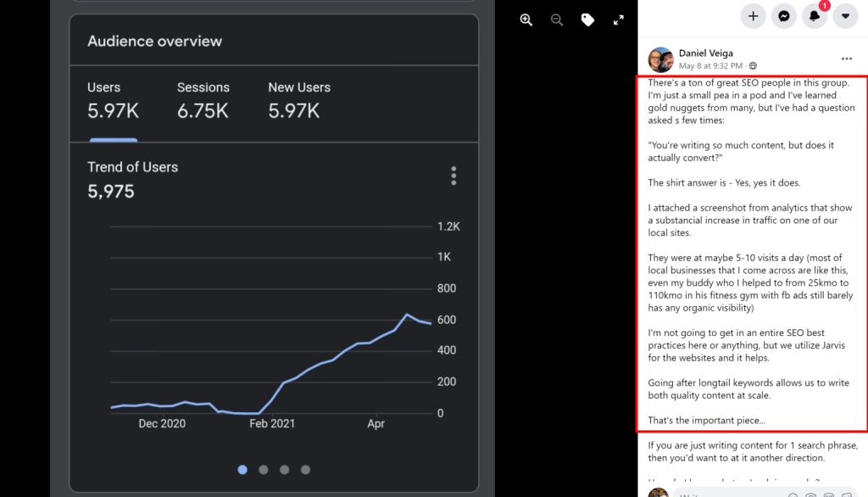Image resolution: width=868 pixels, height=497 pixels.
Task: Click the Feb 2021 axis label
Action: tap(272, 424)
